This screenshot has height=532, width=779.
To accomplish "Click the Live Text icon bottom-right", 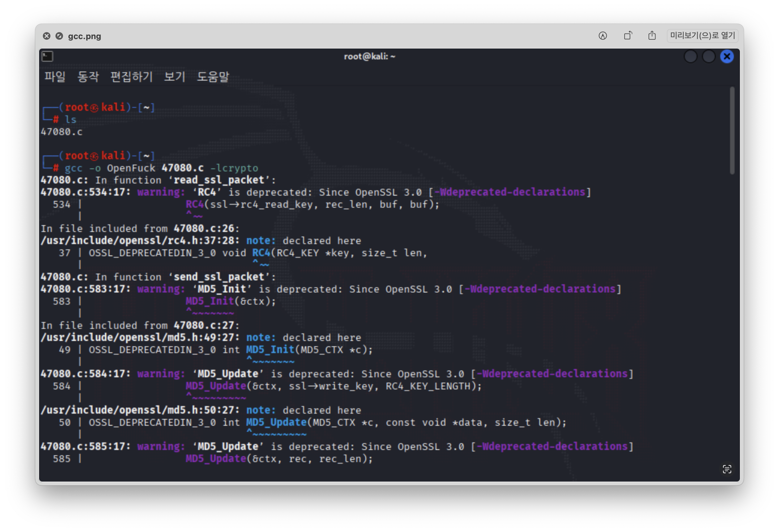I will (x=727, y=469).
